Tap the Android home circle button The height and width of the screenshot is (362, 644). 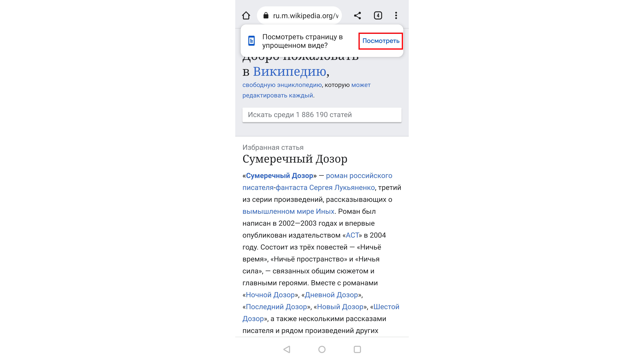(x=322, y=349)
